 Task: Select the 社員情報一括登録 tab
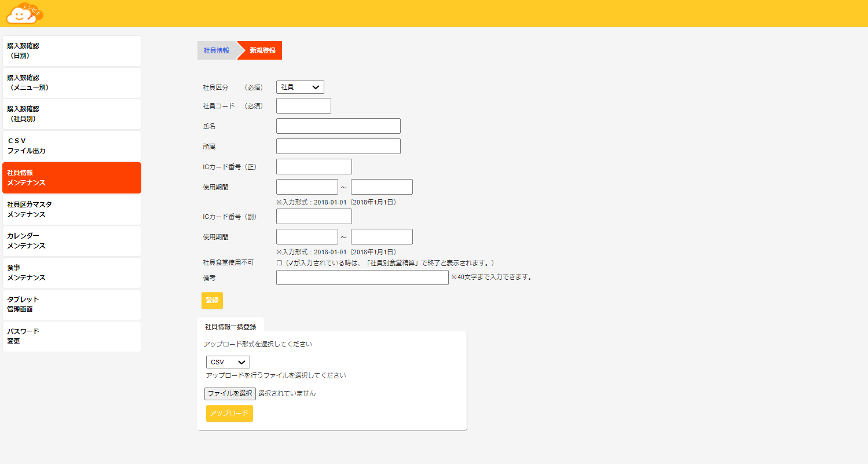pos(230,327)
